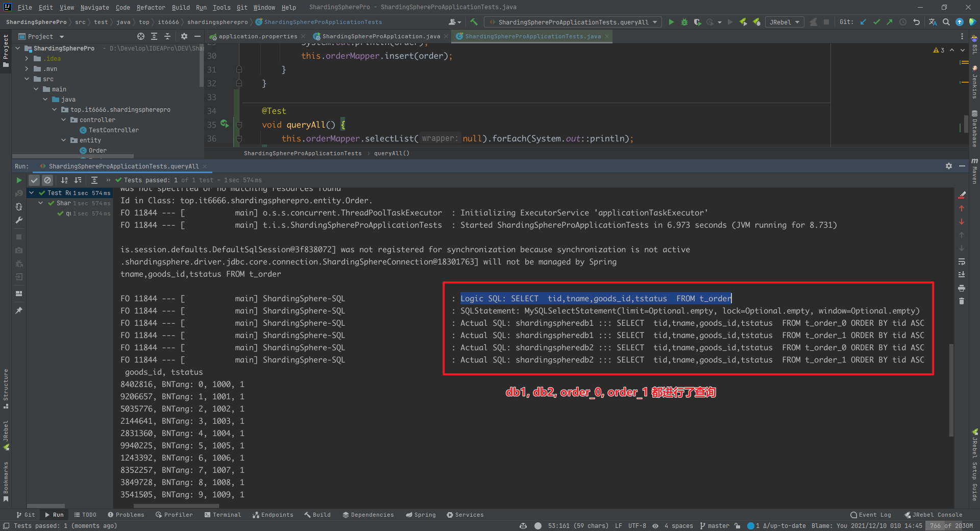
Task: Open JRebel dropdown in toolbar
Action: [784, 22]
